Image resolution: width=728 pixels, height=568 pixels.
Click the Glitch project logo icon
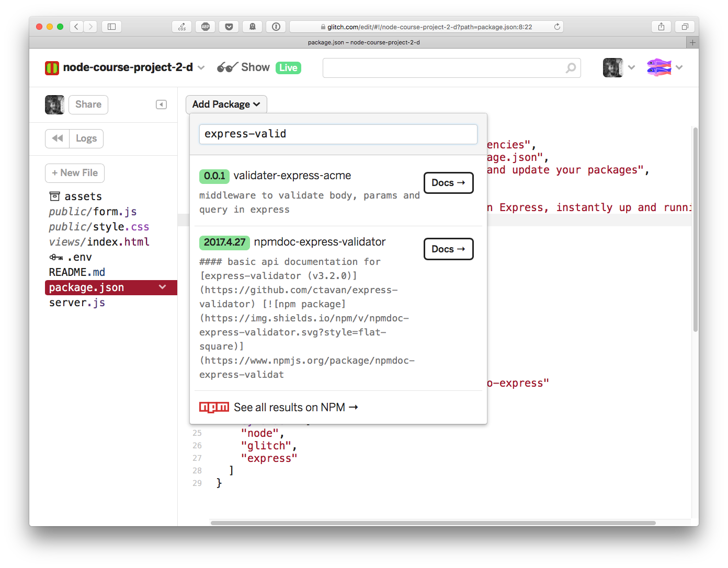click(52, 68)
